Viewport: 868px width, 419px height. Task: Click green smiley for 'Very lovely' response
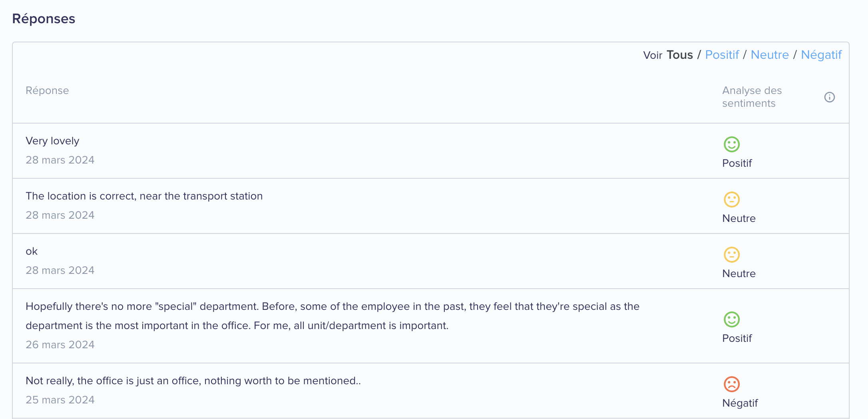pyautogui.click(x=732, y=144)
